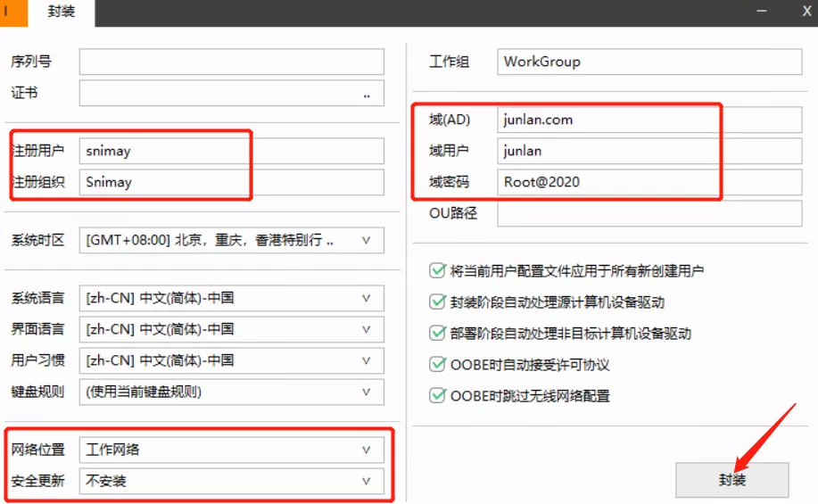Viewport: 818px width, 504px height.
Task: Open the 界面语言 dropdown list
Action: [x=366, y=329]
